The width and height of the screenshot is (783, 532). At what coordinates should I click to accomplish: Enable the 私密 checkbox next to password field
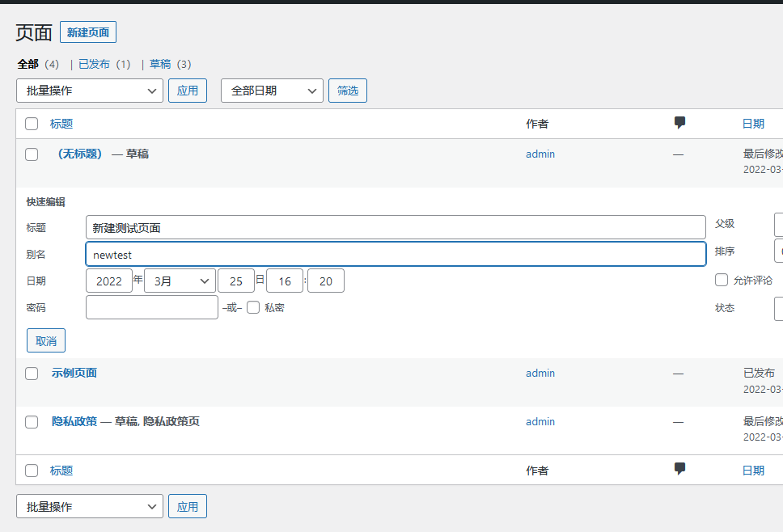(253, 307)
